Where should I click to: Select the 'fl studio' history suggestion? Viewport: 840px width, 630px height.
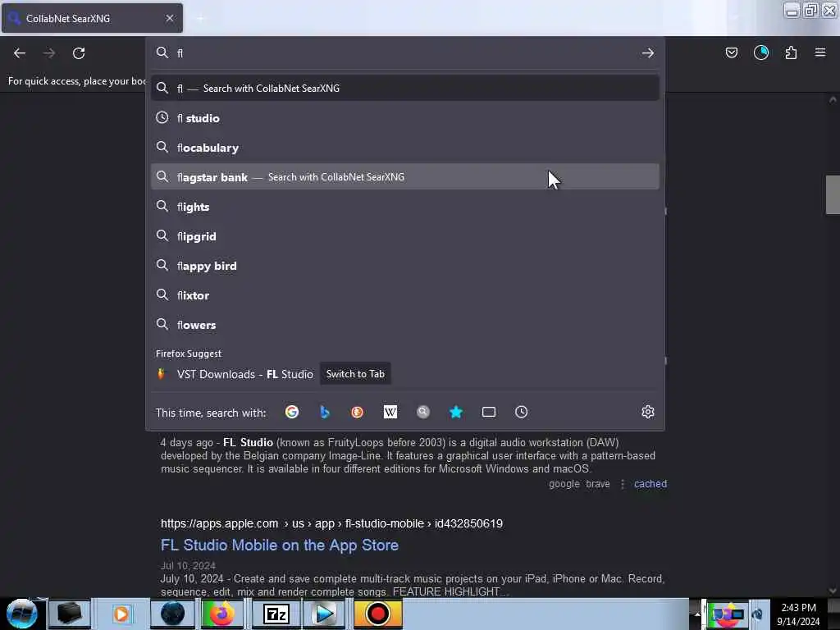coord(405,118)
